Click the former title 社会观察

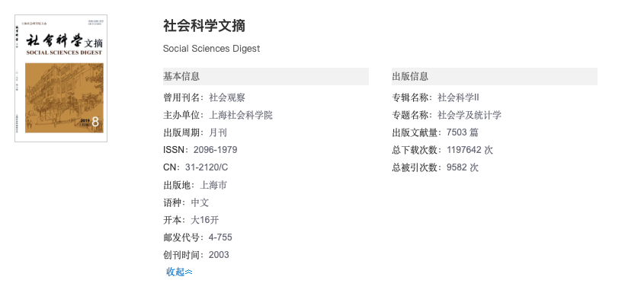[x=227, y=97]
